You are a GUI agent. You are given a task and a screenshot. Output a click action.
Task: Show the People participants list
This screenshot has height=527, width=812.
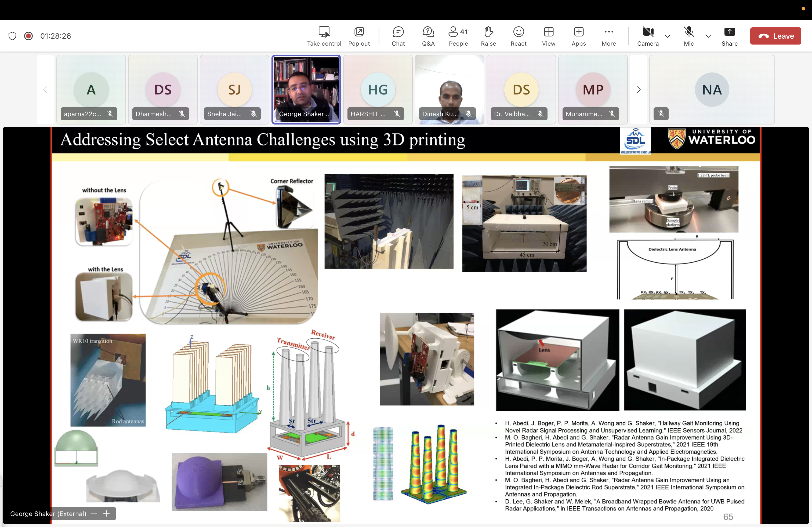tap(458, 36)
